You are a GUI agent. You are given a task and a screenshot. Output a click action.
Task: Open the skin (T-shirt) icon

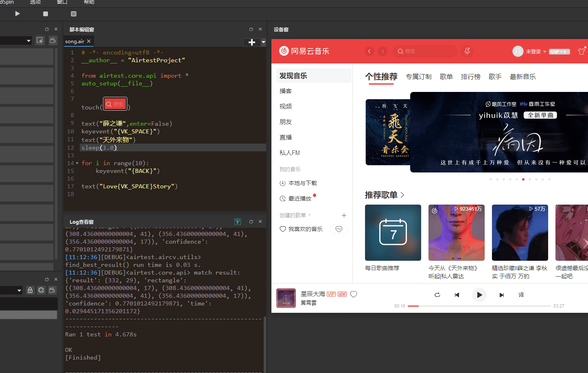[x=581, y=51]
